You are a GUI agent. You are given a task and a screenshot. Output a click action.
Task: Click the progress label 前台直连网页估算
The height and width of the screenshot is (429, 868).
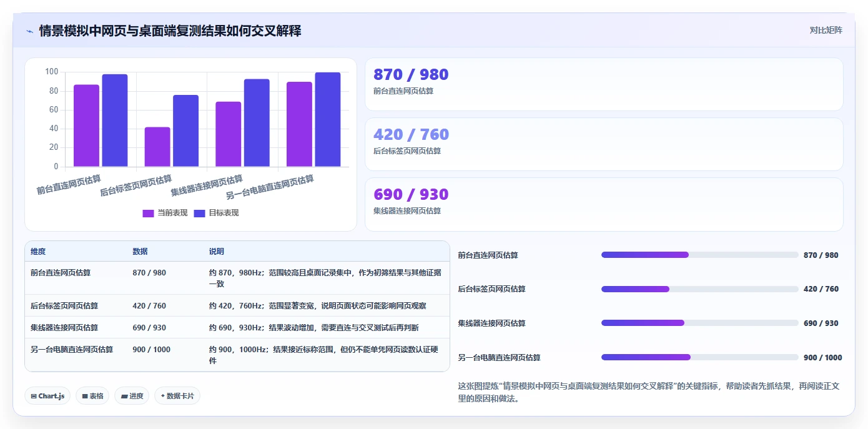tap(488, 255)
